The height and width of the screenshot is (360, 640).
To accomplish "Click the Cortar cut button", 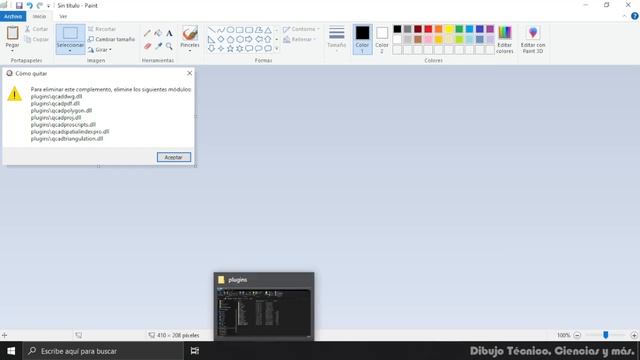I will [36, 29].
